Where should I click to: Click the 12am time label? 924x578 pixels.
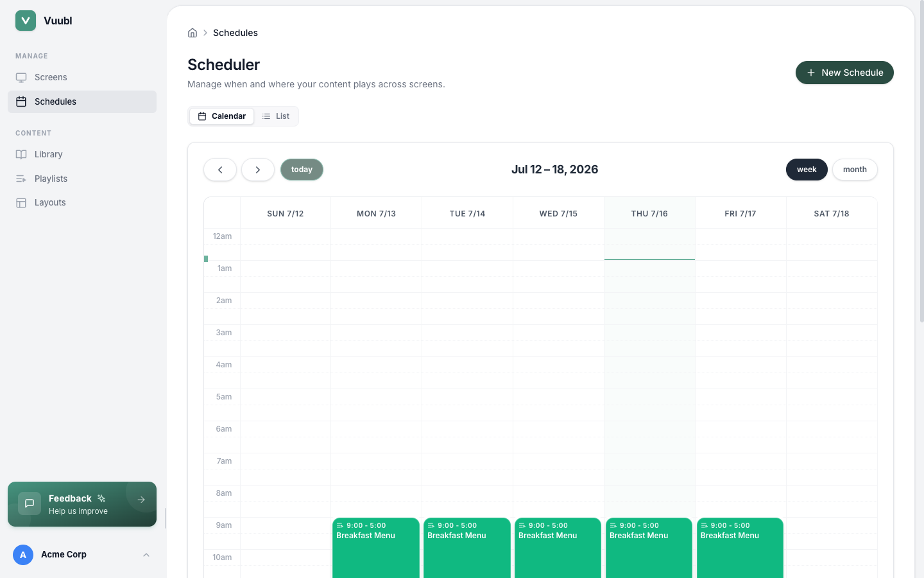tap(222, 236)
